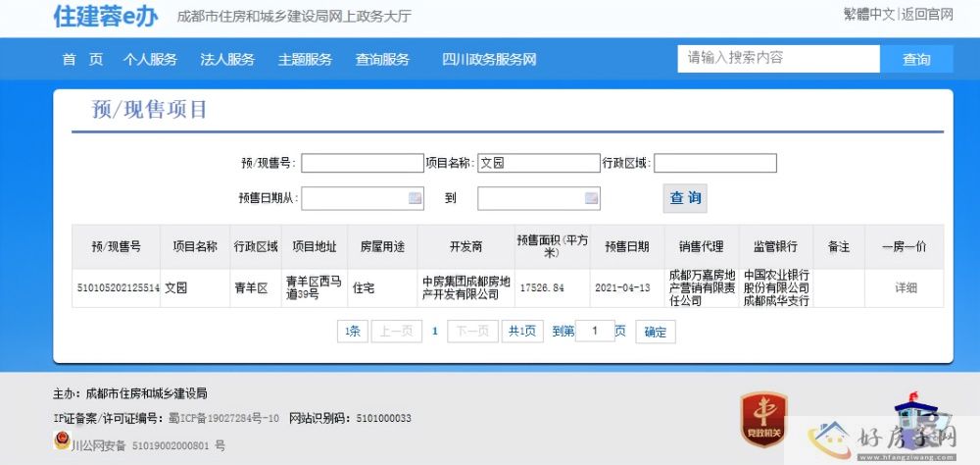Viewport: 980px width, 465px height.
Task: Click the 党政机关 red badge icon
Action: point(763,415)
